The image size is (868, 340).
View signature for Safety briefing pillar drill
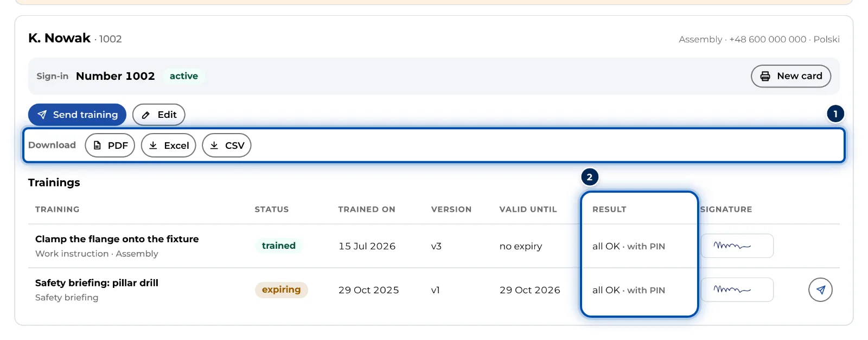[x=737, y=289]
